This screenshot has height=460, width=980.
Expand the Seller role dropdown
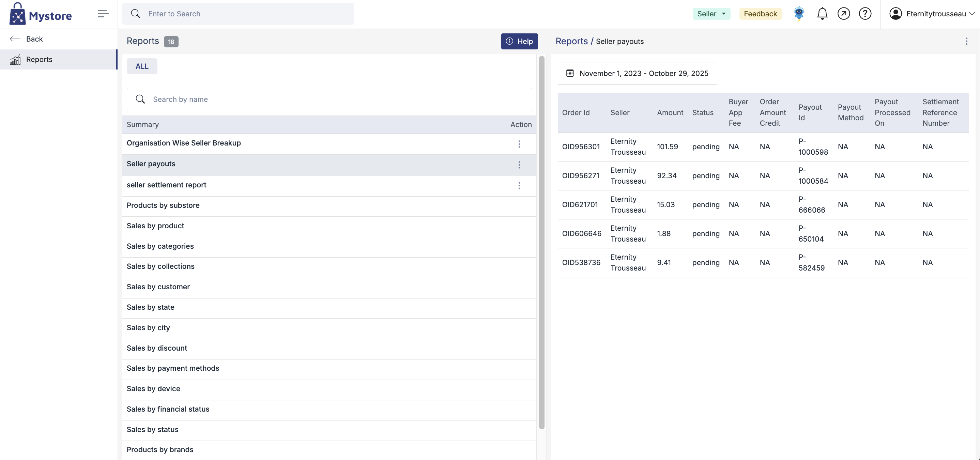click(x=711, y=14)
